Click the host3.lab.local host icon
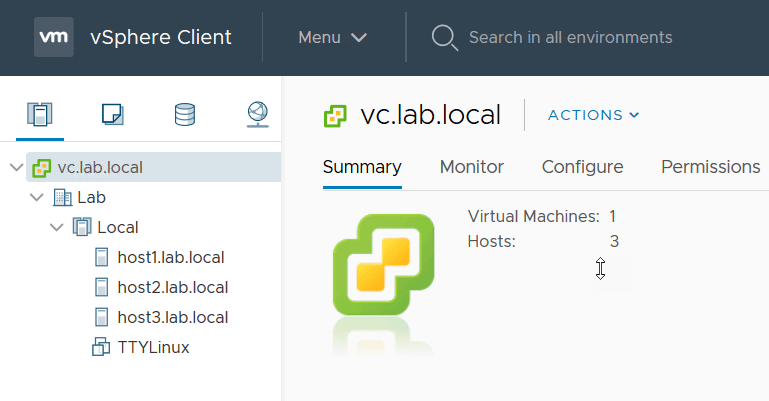This screenshot has width=769, height=401. 102,317
